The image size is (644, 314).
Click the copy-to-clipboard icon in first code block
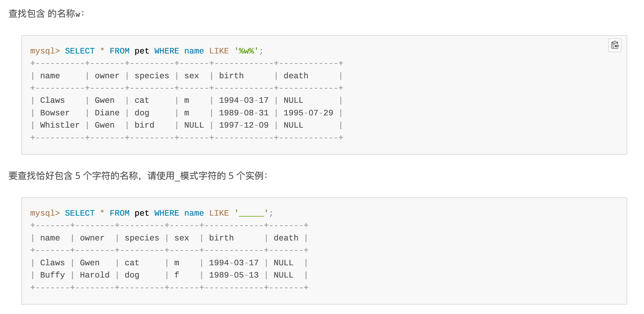[615, 45]
